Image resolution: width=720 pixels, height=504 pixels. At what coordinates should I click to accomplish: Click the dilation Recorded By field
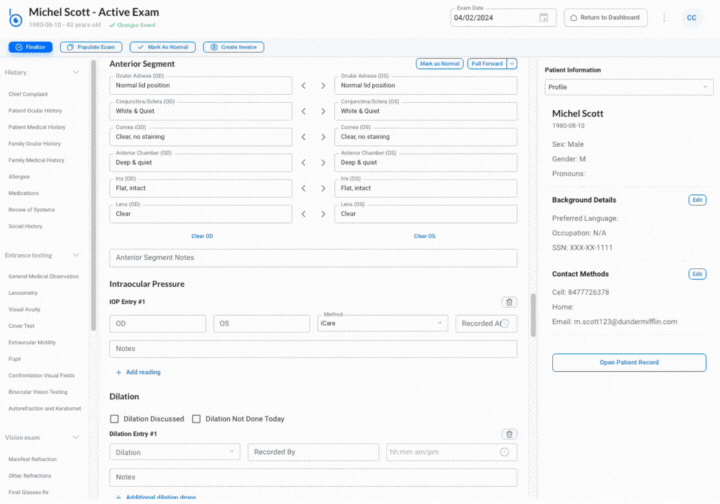pos(313,452)
